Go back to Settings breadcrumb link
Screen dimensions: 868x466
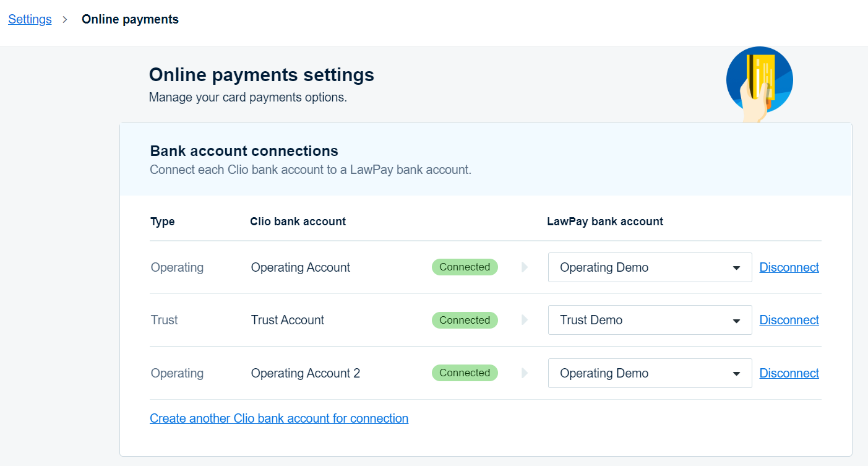(30, 19)
